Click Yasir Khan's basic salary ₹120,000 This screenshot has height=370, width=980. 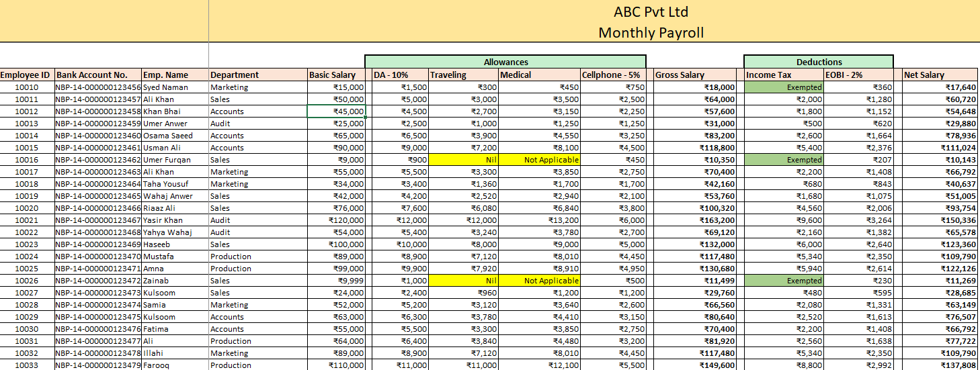[336, 220]
